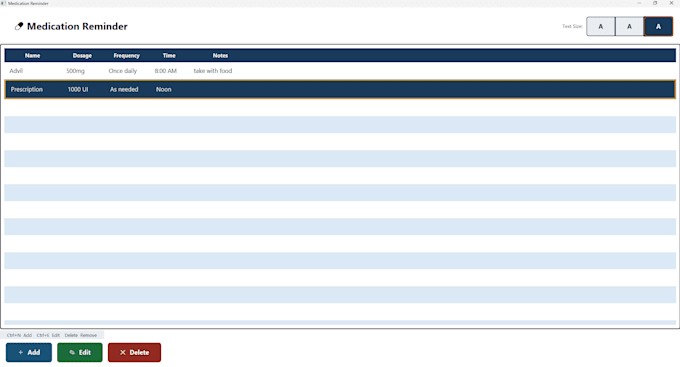Image resolution: width=680 pixels, height=367 pixels.
Task: Select the largest text size A
Action: click(x=658, y=26)
